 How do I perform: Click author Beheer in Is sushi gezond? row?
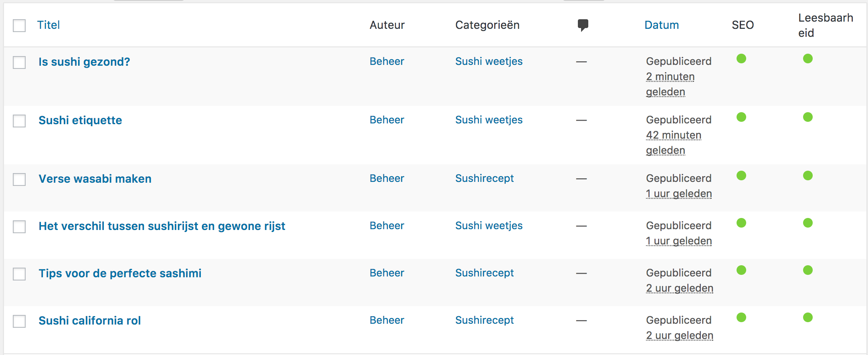[x=387, y=61]
